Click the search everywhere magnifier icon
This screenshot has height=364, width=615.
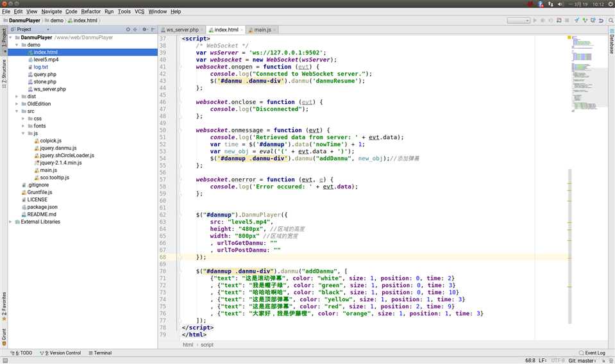[x=610, y=21]
